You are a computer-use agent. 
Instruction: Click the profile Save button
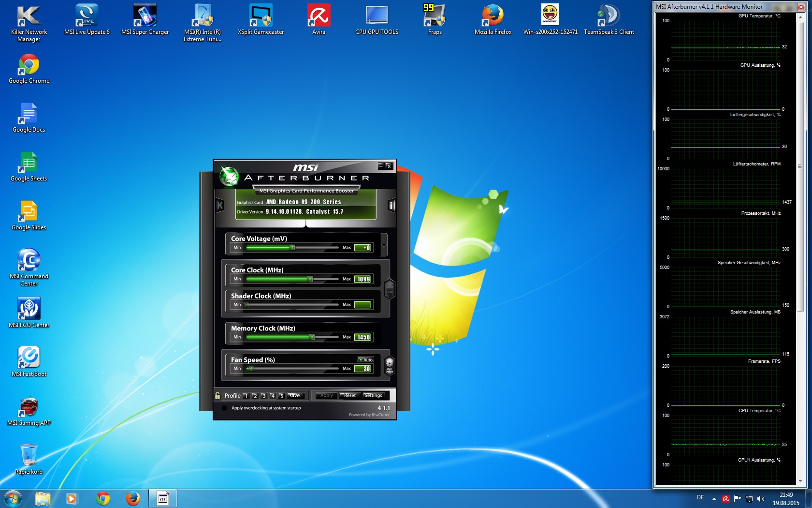click(x=295, y=396)
